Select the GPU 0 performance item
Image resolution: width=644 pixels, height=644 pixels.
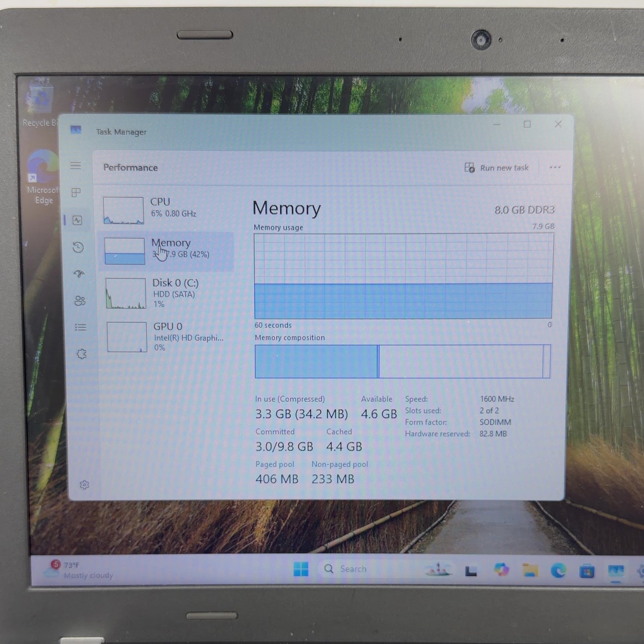tap(167, 337)
